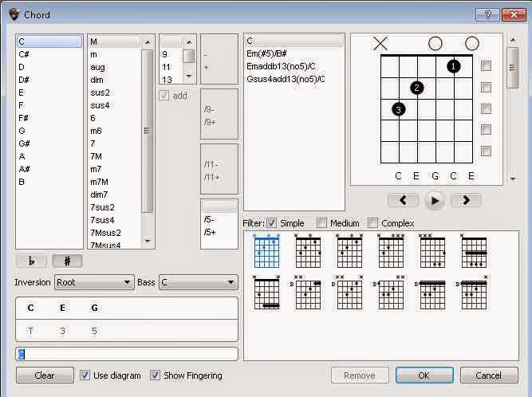532x397 pixels.
Task: Click the flat accidental button
Action: pos(32,261)
